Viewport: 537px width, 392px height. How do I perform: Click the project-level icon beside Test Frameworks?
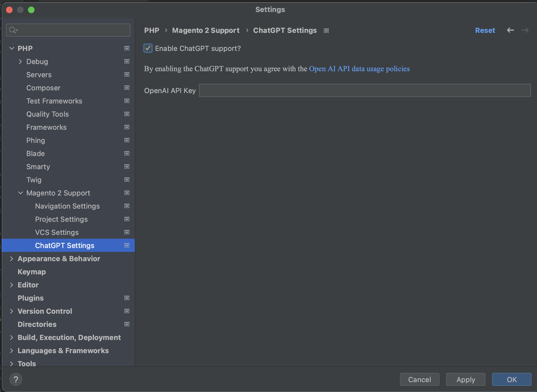coord(127,101)
